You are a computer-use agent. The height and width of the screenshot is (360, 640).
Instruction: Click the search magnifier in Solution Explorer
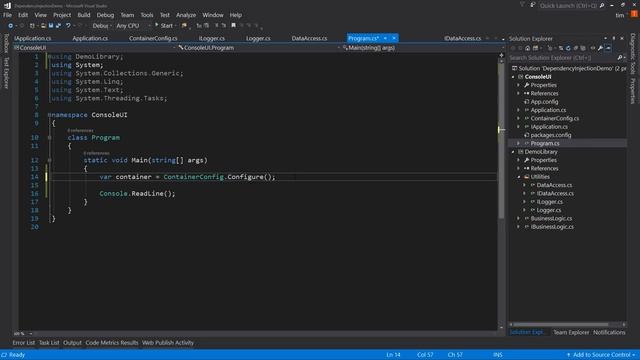(620, 58)
